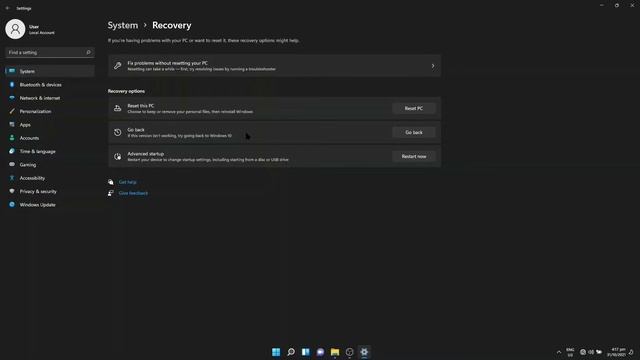Select Time & language in sidebar
Viewport: 640px width, 360px height.
click(49, 151)
